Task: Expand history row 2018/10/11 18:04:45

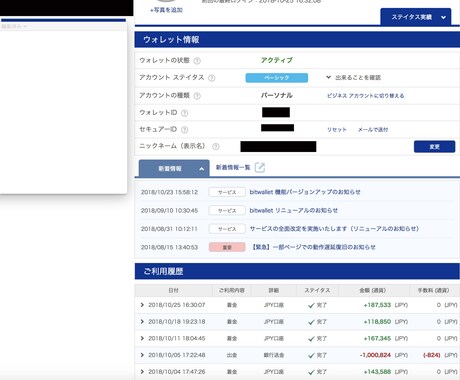Action: pos(142,338)
